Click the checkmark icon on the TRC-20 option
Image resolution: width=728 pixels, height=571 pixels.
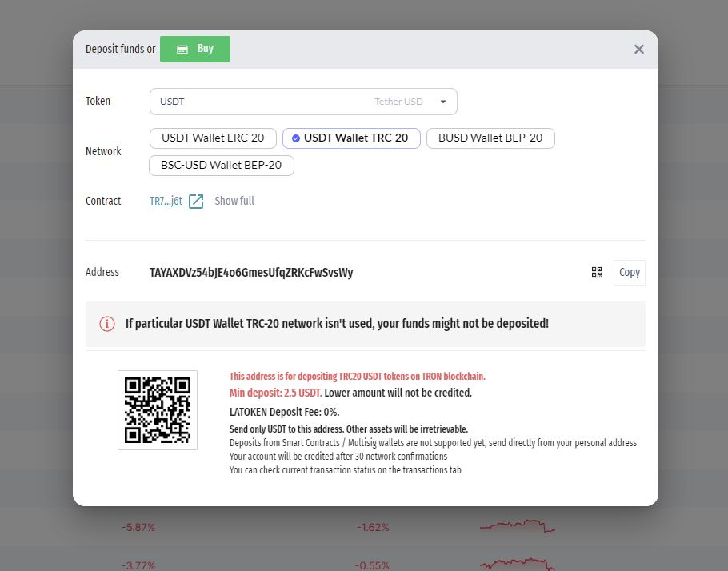click(x=296, y=138)
